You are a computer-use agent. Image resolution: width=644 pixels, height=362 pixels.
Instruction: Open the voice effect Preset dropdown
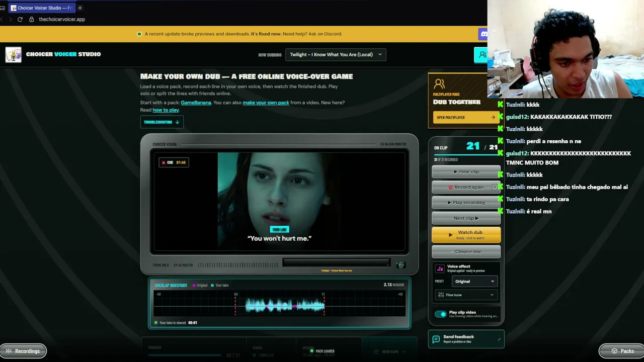tap(474, 282)
